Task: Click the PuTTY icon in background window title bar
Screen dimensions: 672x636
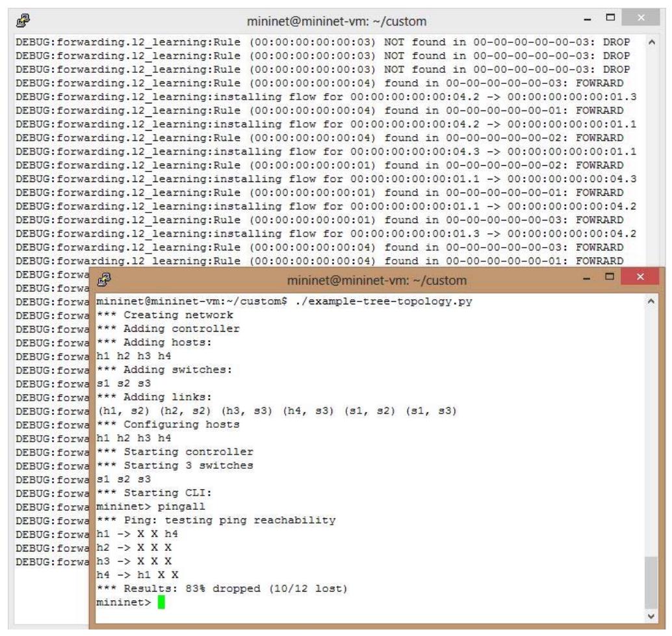Action: [x=23, y=21]
